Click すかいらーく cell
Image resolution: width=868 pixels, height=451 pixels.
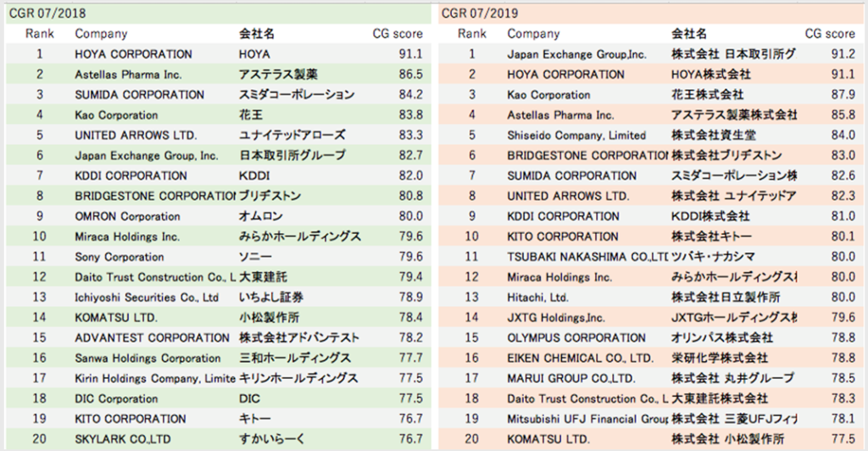272,439
